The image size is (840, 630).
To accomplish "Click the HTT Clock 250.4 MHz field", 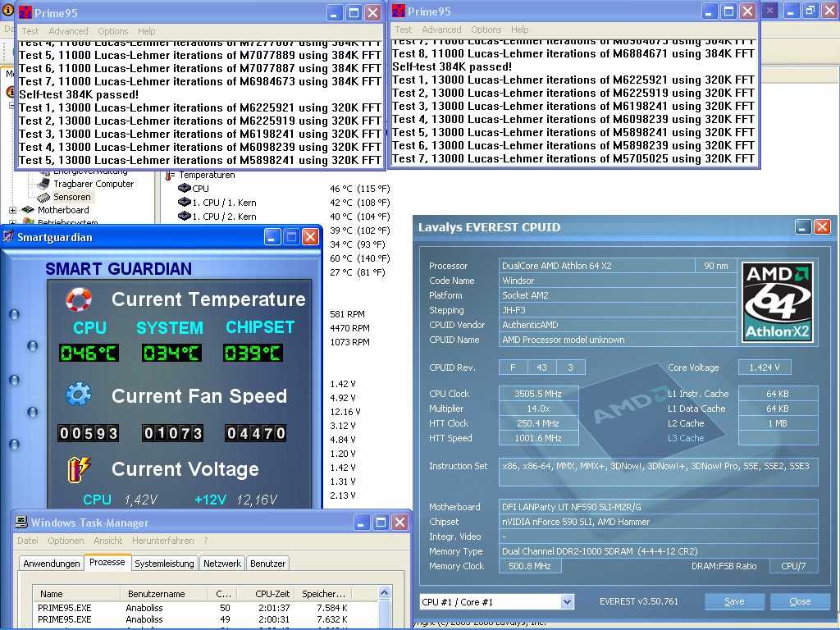I will tap(538, 423).
